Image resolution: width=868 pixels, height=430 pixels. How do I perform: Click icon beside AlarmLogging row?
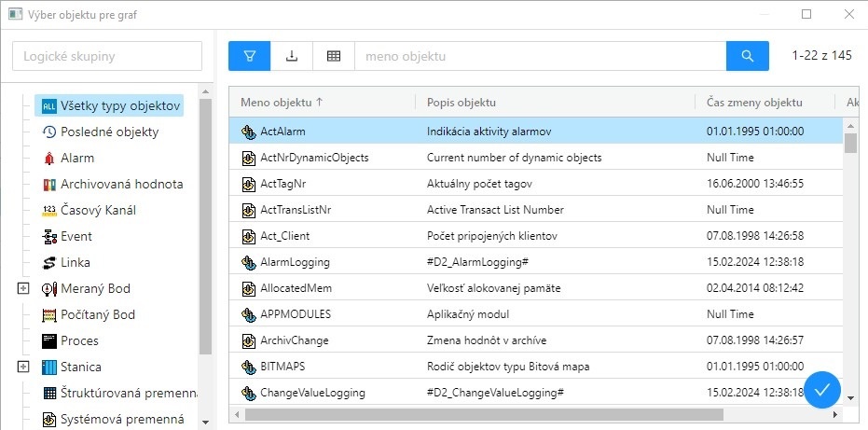click(x=248, y=262)
